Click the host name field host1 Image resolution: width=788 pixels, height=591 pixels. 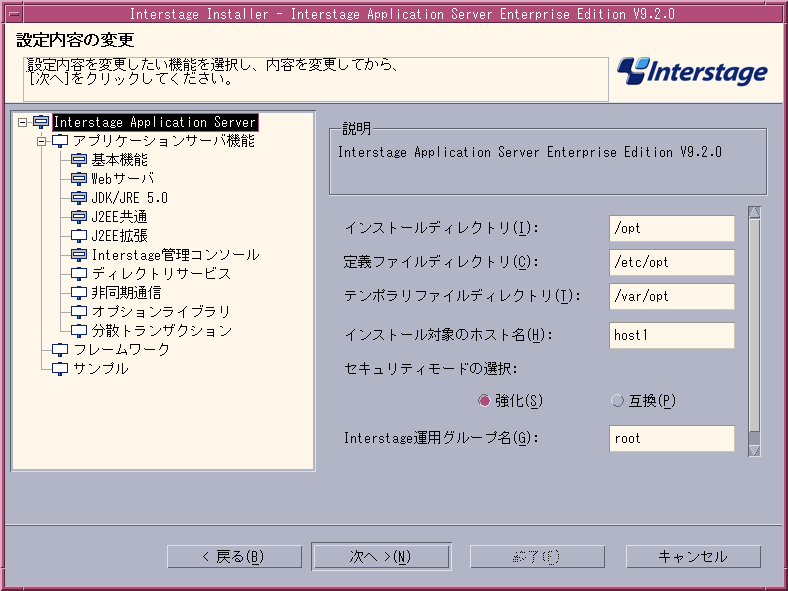(671, 335)
